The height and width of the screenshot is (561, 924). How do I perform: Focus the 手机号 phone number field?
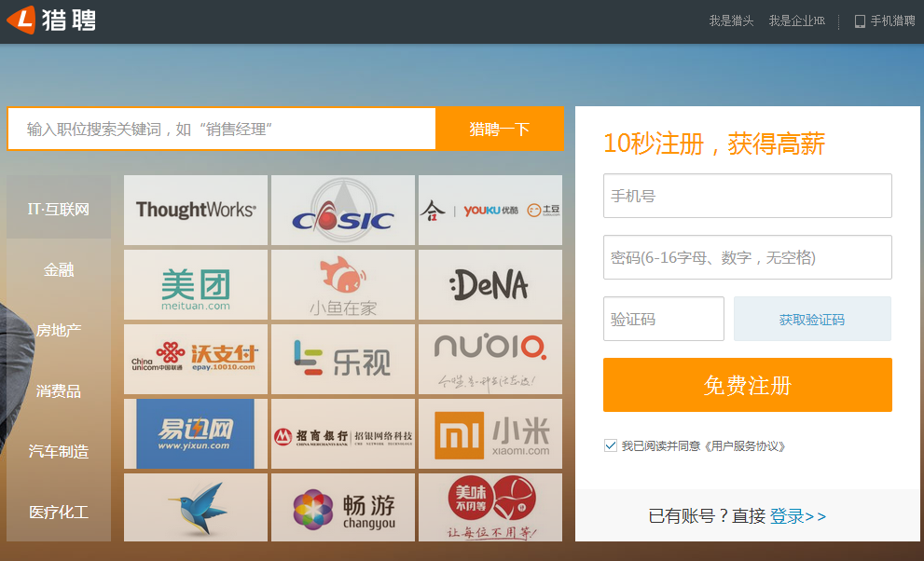tap(747, 196)
